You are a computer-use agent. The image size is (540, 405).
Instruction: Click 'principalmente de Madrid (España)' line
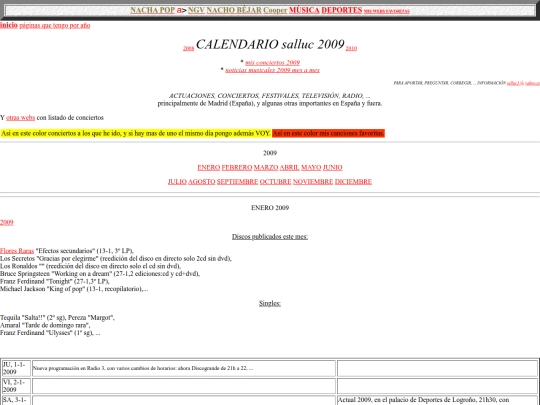click(x=270, y=103)
